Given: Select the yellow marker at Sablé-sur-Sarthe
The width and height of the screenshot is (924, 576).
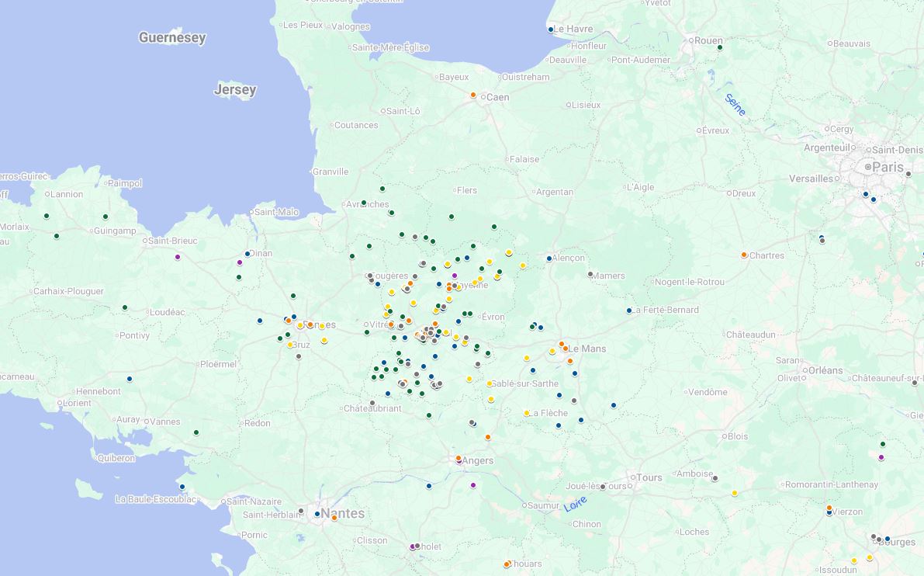Looking at the screenshot, I should (x=489, y=383).
